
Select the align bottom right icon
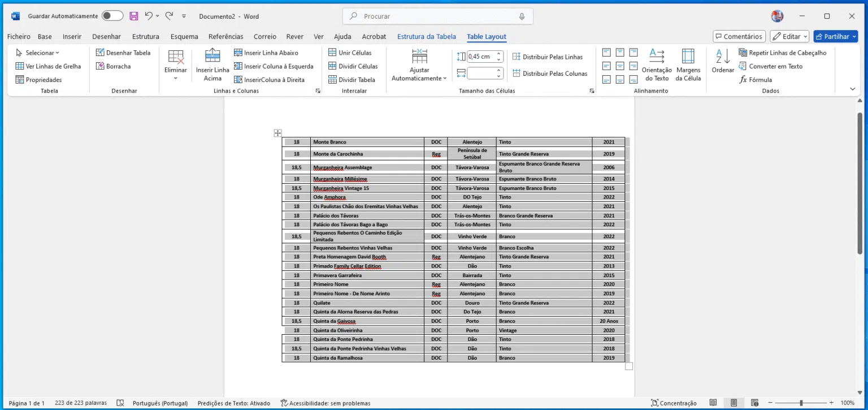[633, 80]
